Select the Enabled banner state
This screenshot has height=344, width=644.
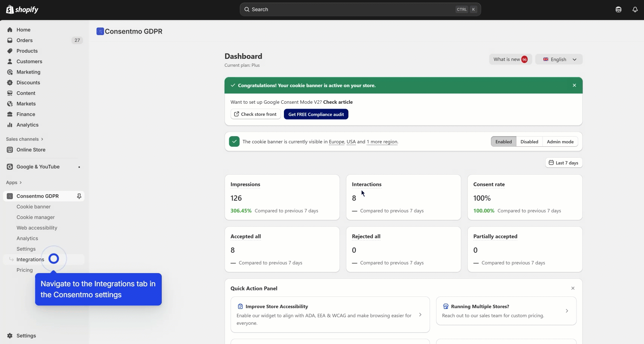(x=503, y=142)
